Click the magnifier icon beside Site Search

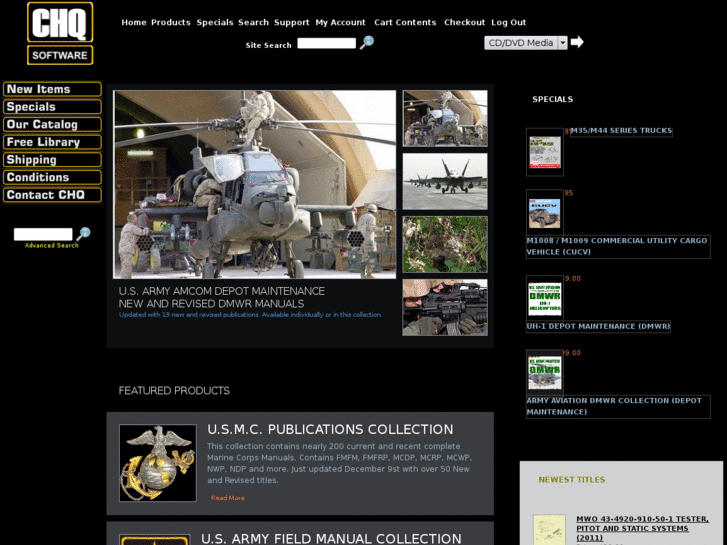pyautogui.click(x=367, y=43)
